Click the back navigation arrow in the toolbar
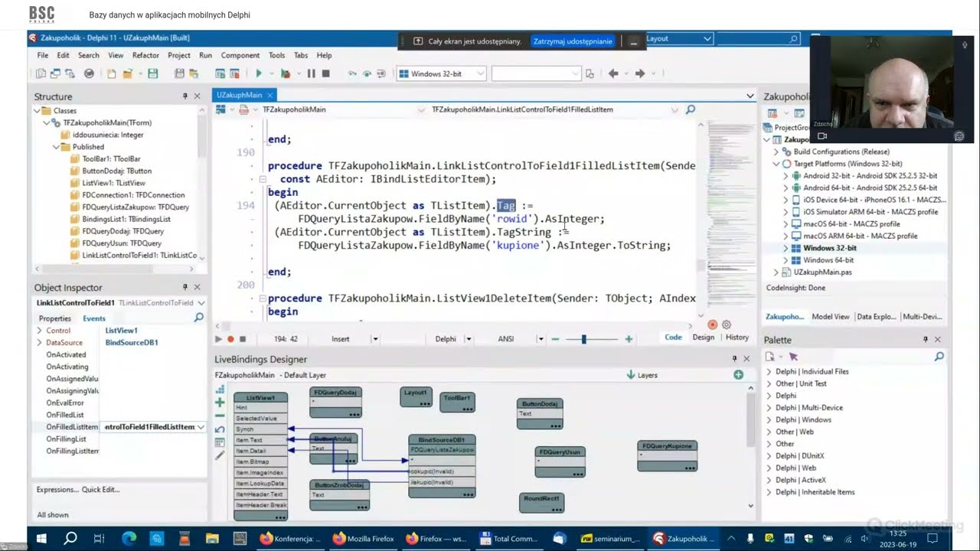The image size is (980, 551). tap(613, 73)
